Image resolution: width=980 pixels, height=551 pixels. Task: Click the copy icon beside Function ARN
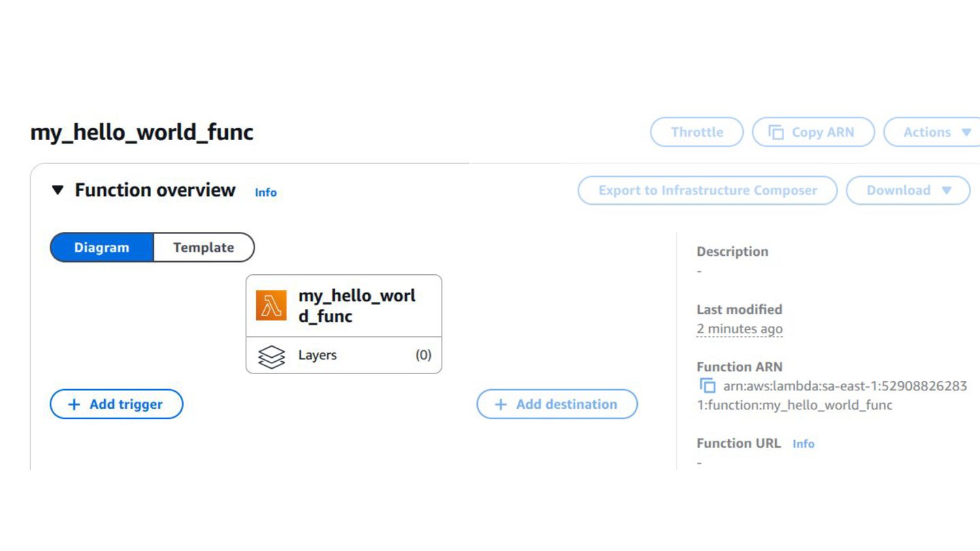pyautogui.click(x=708, y=386)
